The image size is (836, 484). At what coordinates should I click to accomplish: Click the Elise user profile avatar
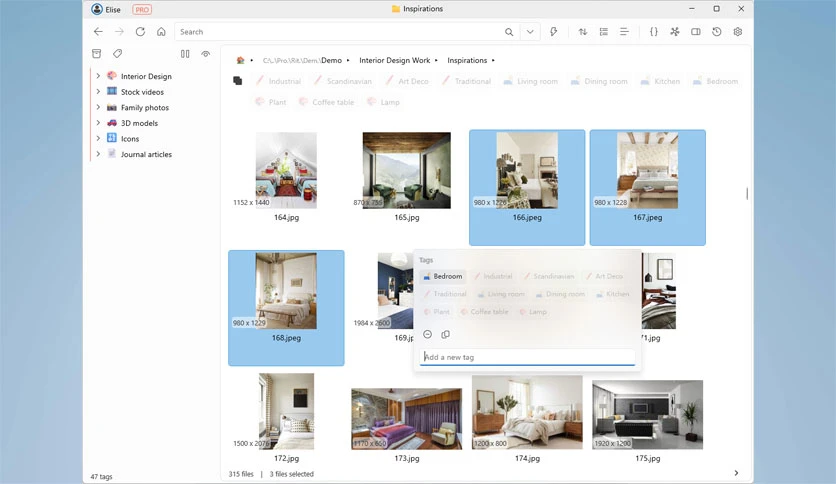[97, 9]
